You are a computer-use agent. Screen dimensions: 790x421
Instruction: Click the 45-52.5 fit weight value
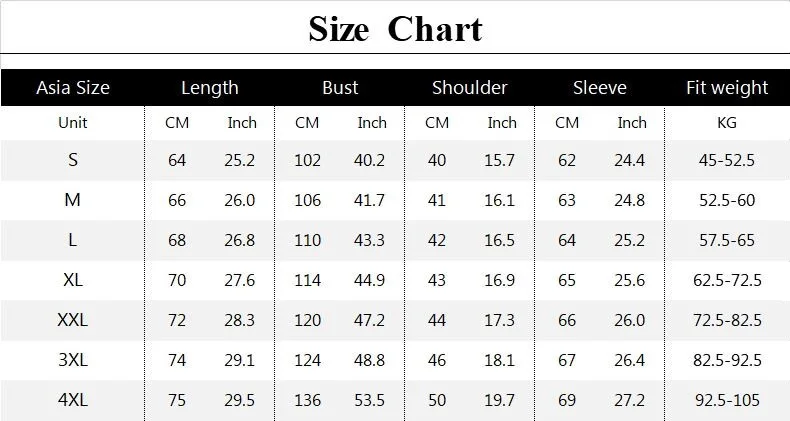(727, 160)
